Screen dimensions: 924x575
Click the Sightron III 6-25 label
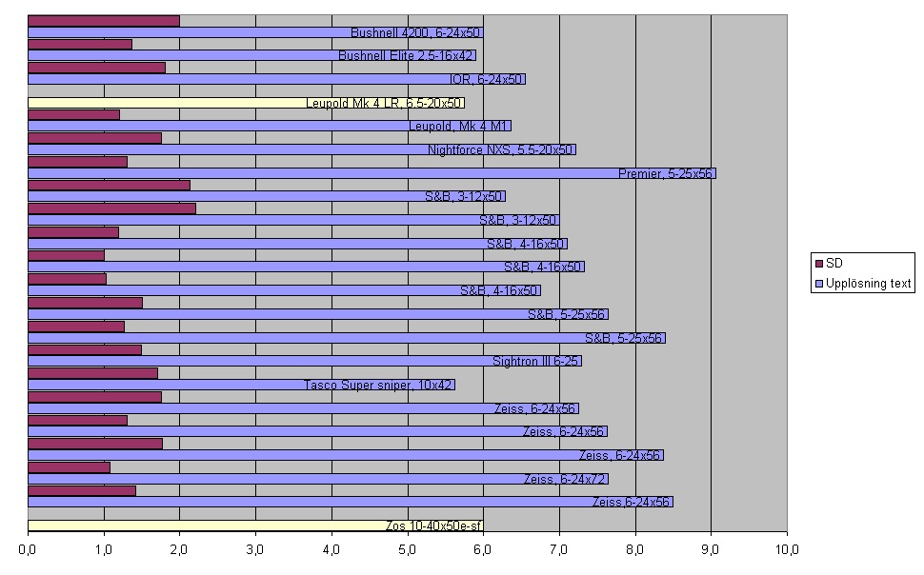coord(536,361)
